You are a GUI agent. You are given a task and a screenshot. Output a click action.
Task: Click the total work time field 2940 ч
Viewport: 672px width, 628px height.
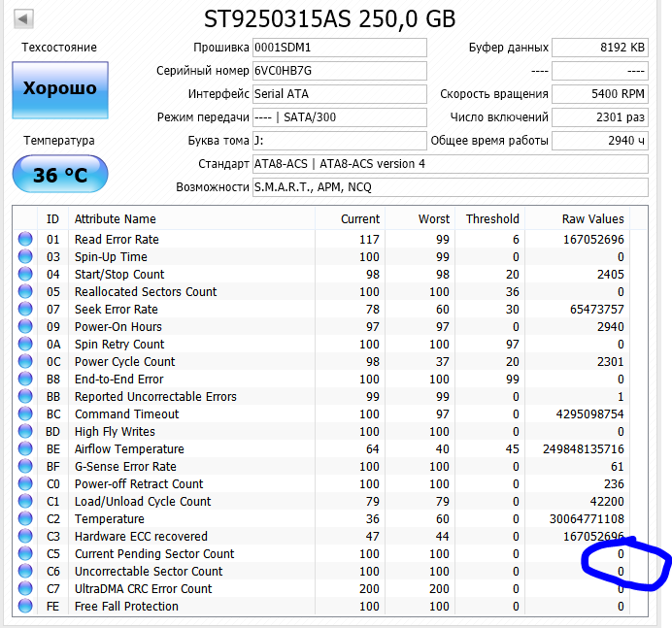(600, 141)
